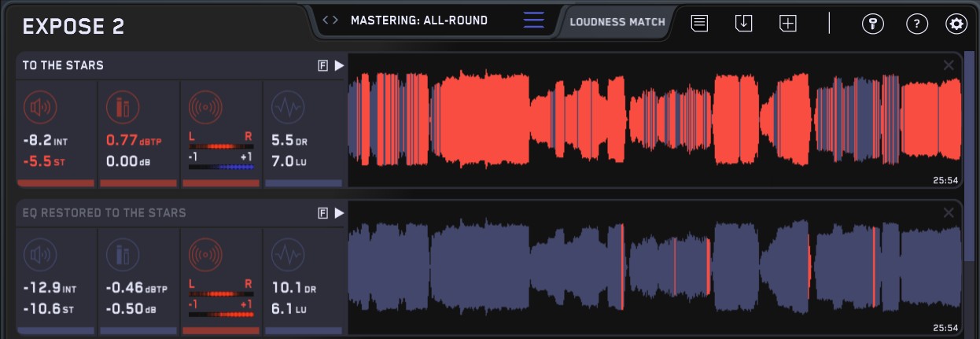980x339 pixels.
Task: Toggle the F button on EQ Restored track
Action: (322, 213)
